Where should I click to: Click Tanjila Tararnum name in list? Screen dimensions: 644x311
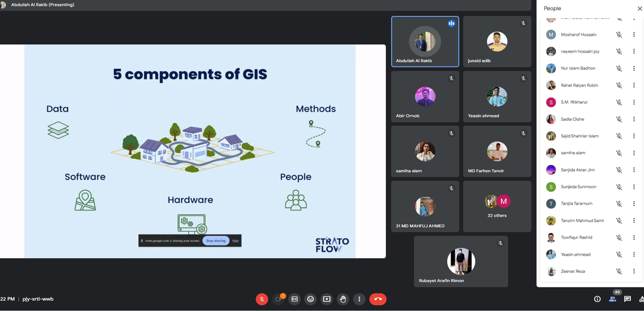coord(576,203)
